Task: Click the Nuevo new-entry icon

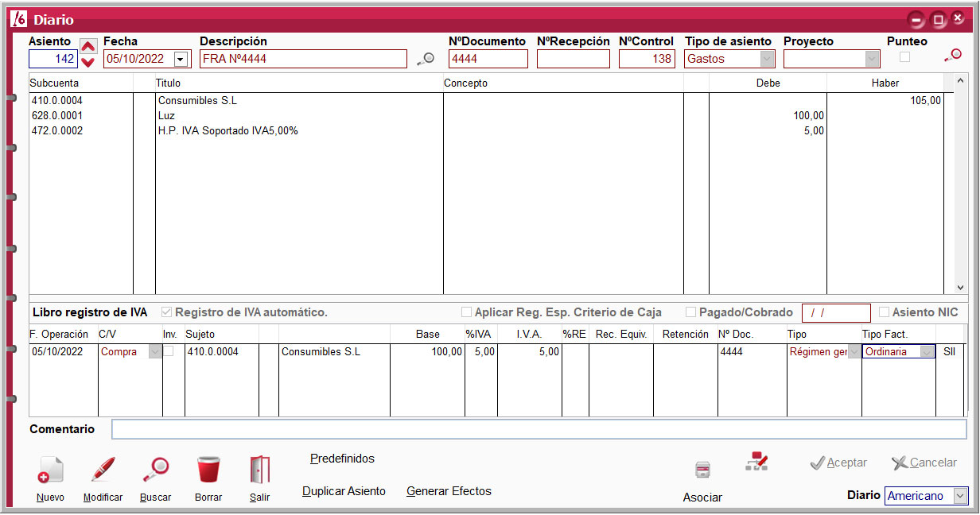Action: coord(50,470)
